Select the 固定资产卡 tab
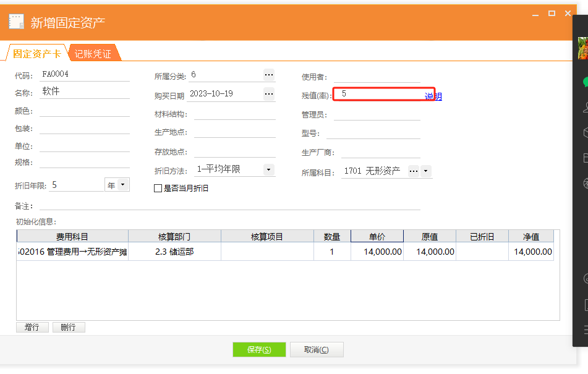 click(x=36, y=54)
